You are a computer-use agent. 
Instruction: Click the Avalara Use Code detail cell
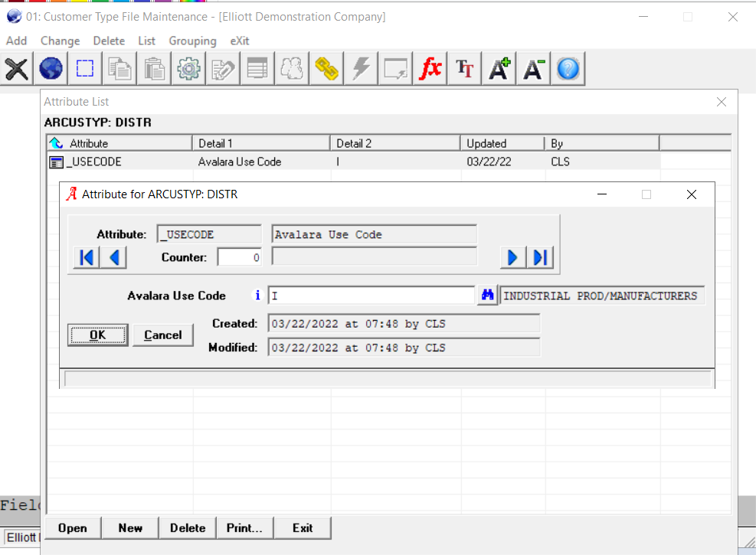click(240, 162)
